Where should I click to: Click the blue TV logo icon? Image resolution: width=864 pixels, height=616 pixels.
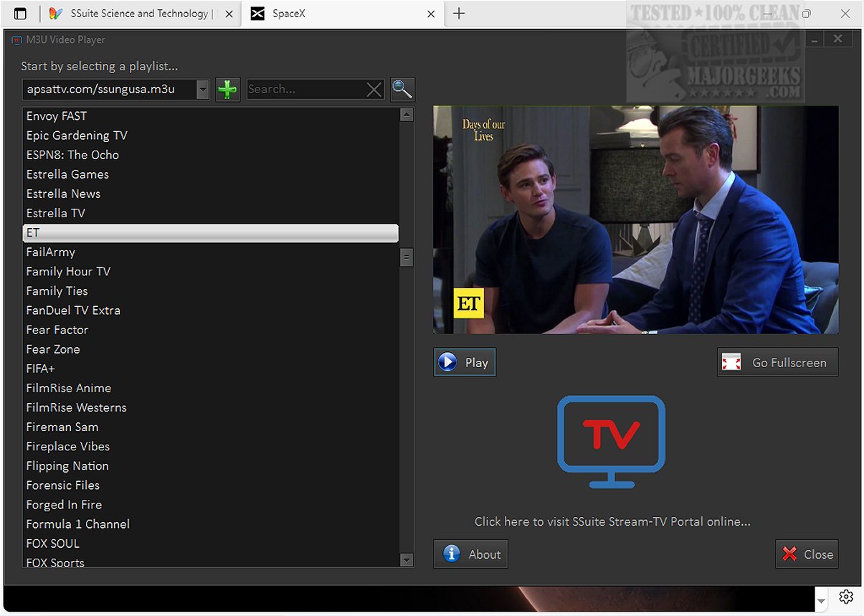pos(611,442)
